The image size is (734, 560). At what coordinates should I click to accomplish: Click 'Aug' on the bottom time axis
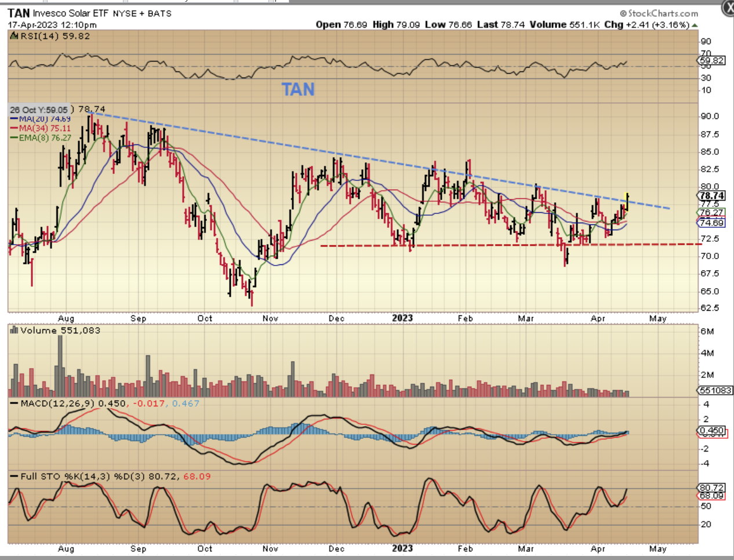(66, 548)
